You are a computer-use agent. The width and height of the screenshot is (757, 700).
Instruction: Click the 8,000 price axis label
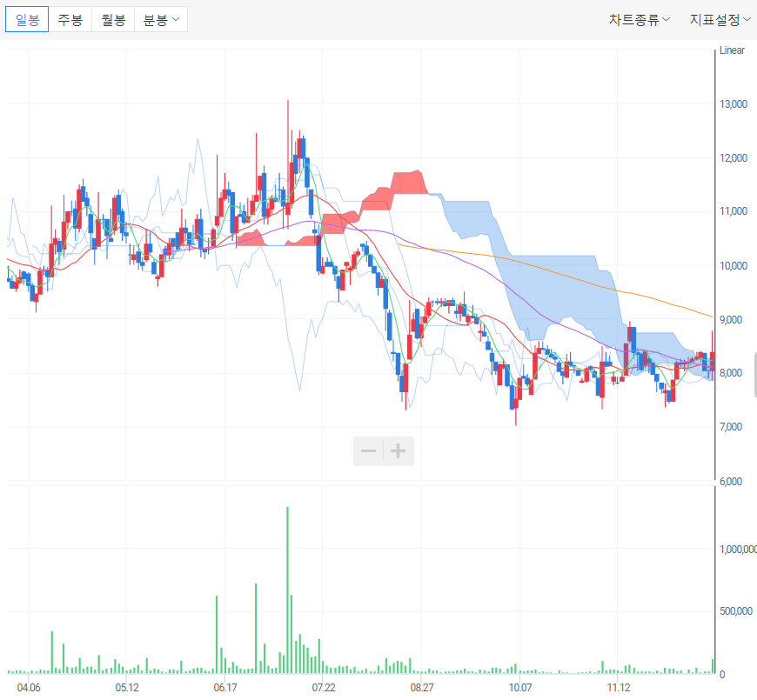click(731, 373)
